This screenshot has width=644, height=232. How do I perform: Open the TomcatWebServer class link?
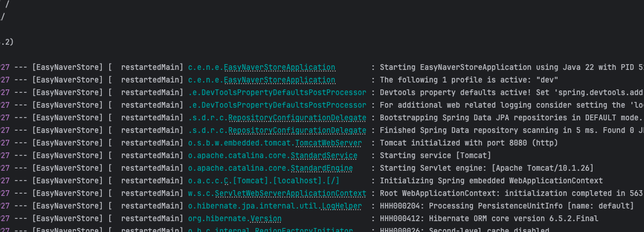tap(328, 143)
